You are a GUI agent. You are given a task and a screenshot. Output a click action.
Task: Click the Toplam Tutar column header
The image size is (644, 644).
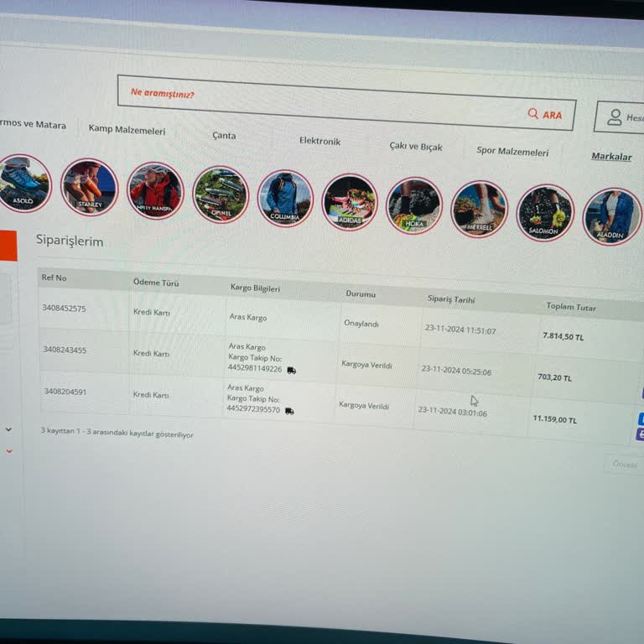[x=571, y=306]
